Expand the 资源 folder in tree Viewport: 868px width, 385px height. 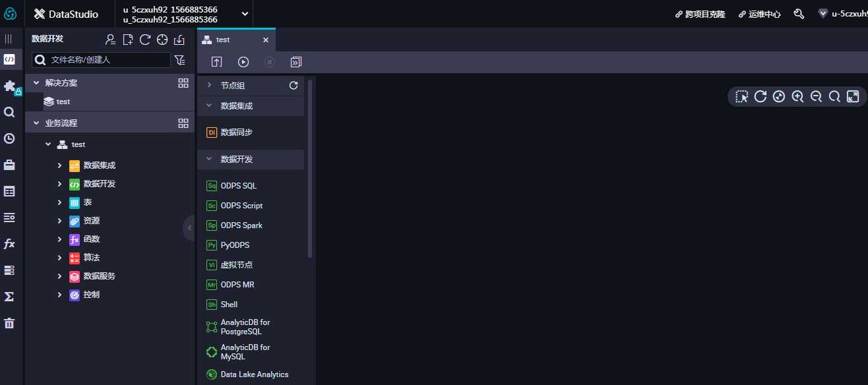pyautogui.click(x=59, y=221)
